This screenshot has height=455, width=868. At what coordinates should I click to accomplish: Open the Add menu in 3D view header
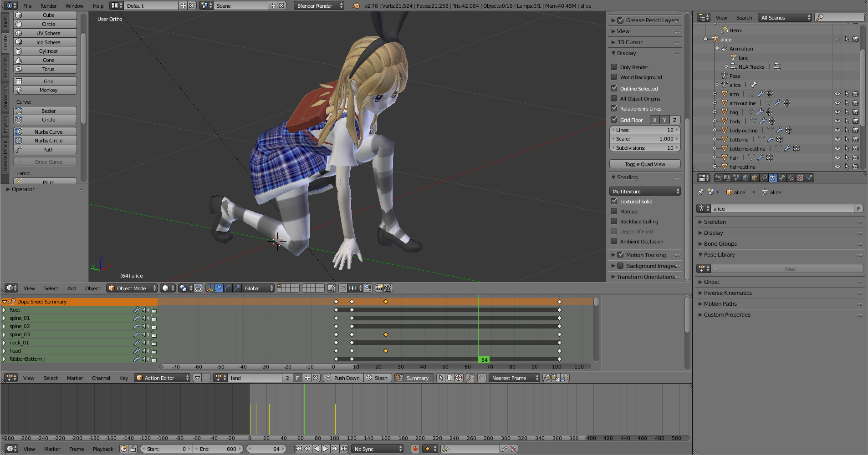pos(71,288)
